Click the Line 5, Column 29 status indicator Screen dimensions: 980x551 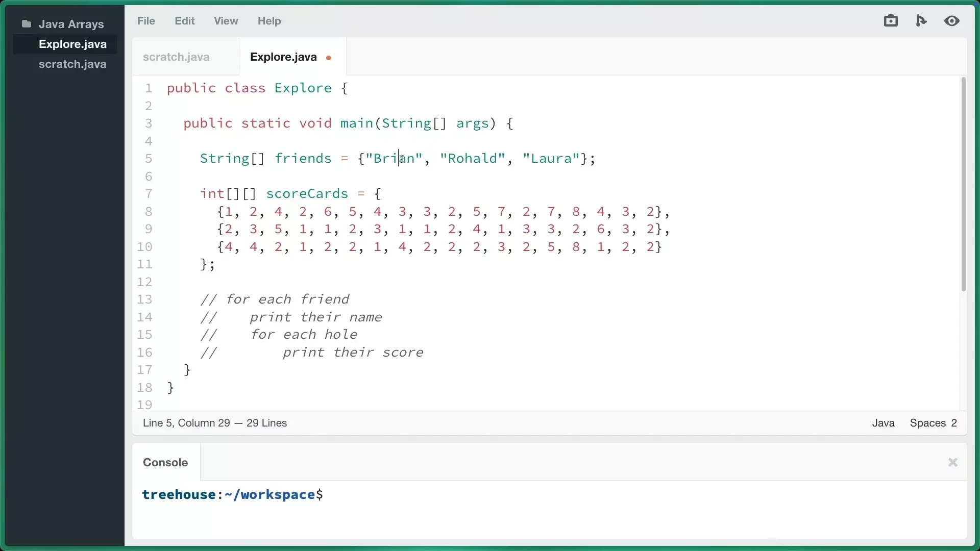click(x=214, y=423)
